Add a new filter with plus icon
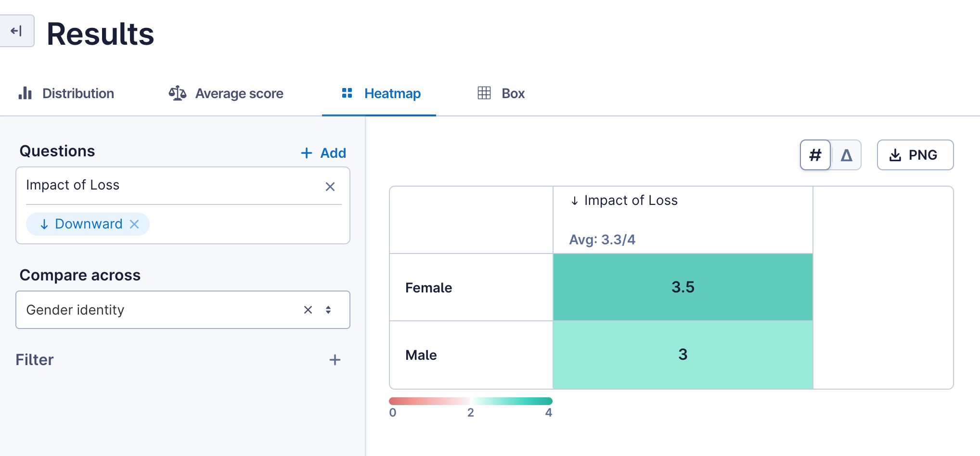Image resolution: width=980 pixels, height=456 pixels. click(335, 360)
